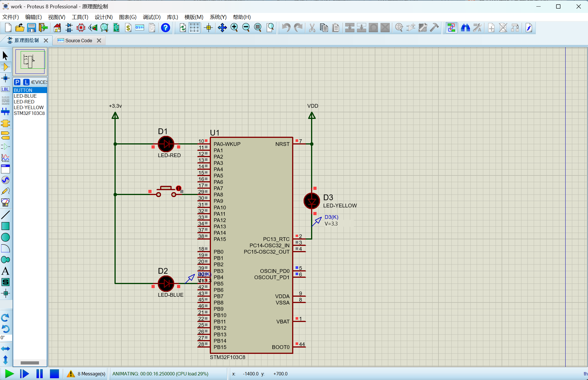Viewport: 588px width, 380px height.
Task: Toggle the wire autorouter
Action: [451, 28]
